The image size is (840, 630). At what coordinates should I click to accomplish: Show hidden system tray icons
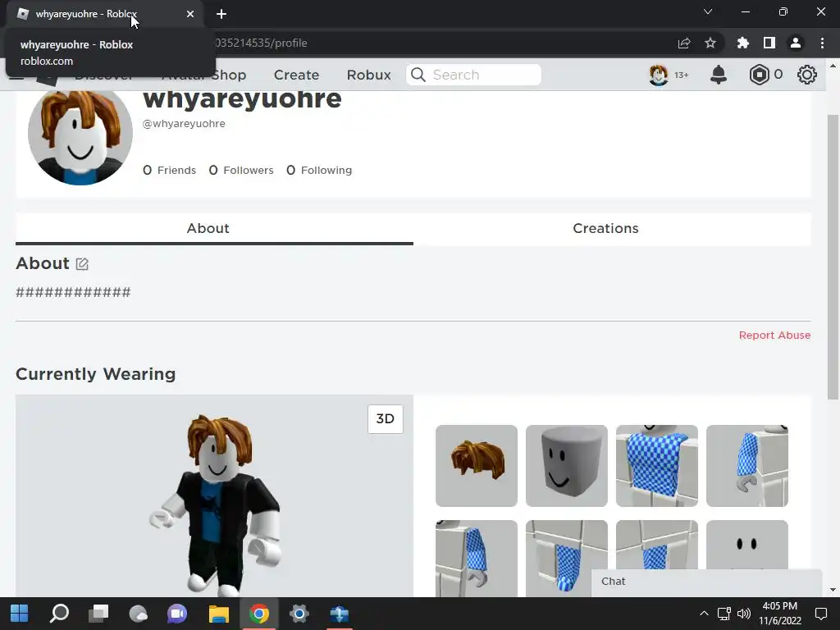(x=704, y=614)
